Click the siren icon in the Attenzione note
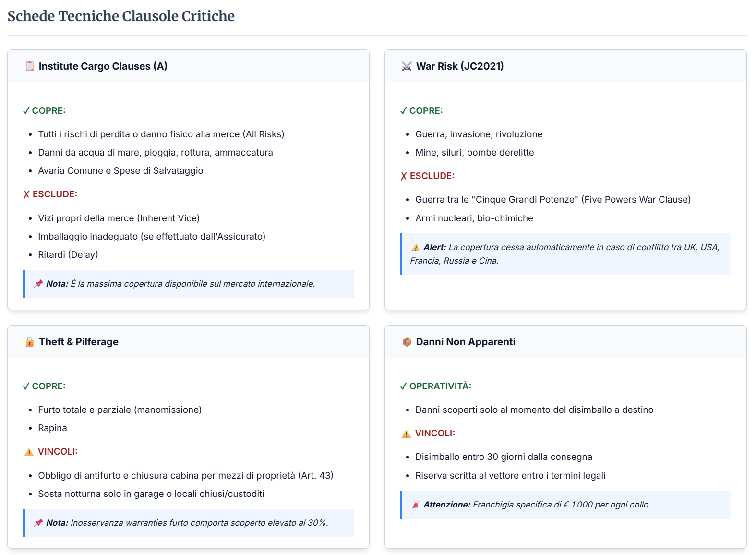756x555 pixels. tap(416, 505)
